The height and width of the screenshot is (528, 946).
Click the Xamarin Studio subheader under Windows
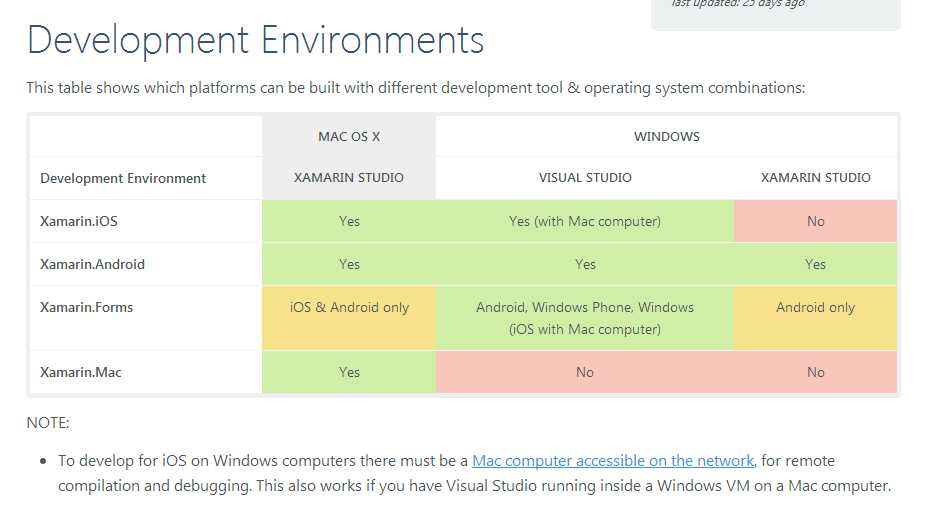tap(815, 178)
